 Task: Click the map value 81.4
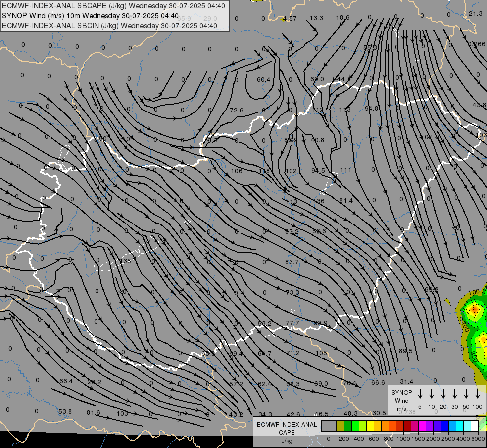click(x=346, y=201)
